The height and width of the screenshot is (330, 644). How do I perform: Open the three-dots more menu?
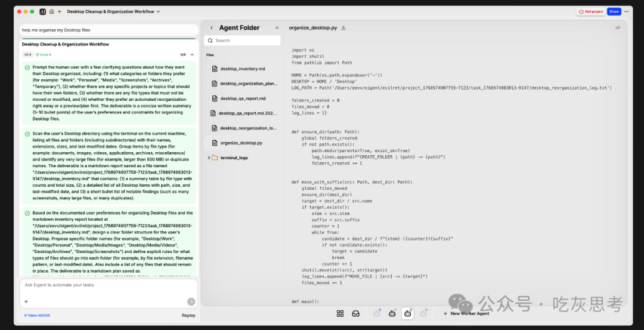[626, 11]
